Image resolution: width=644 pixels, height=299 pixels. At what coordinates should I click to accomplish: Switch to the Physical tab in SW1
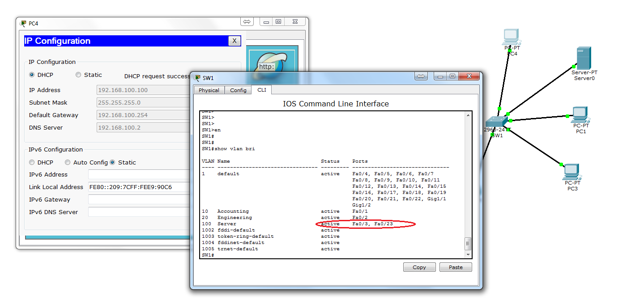[209, 90]
